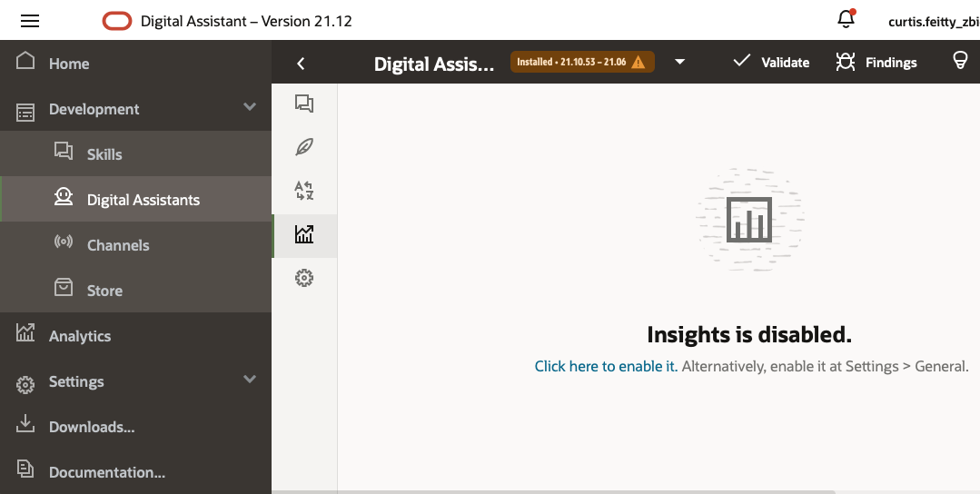This screenshot has height=494, width=980.
Task: Open the version dropdown arrow
Action: coord(680,62)
